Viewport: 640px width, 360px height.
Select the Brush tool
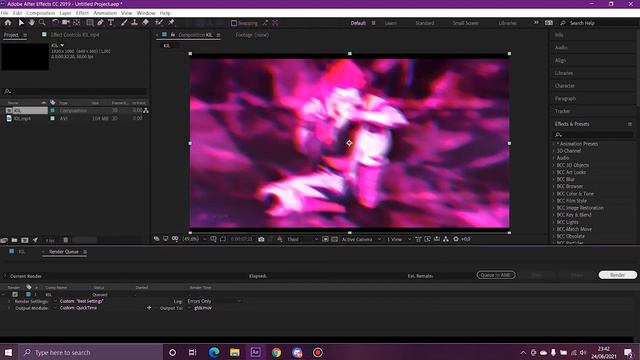pos(124,23)
